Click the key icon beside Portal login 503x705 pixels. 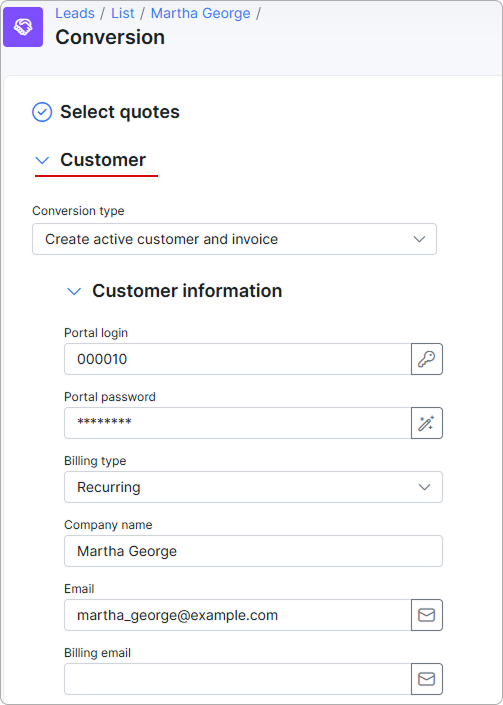pos(427,359)
